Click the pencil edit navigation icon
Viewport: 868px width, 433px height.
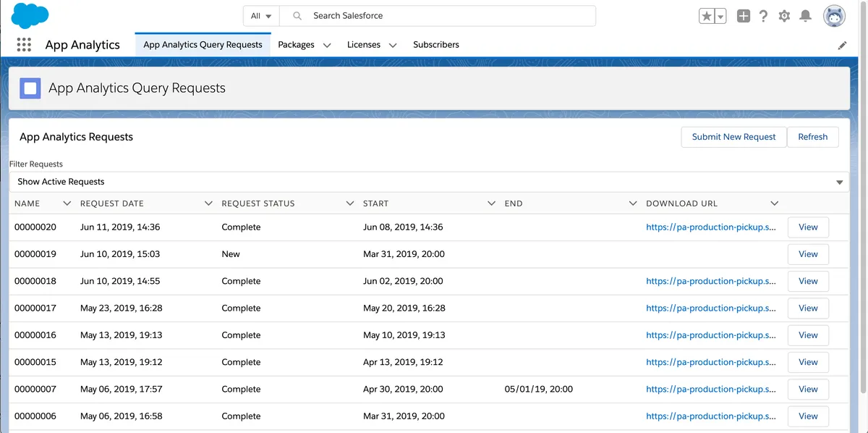(x=842, y=45)
